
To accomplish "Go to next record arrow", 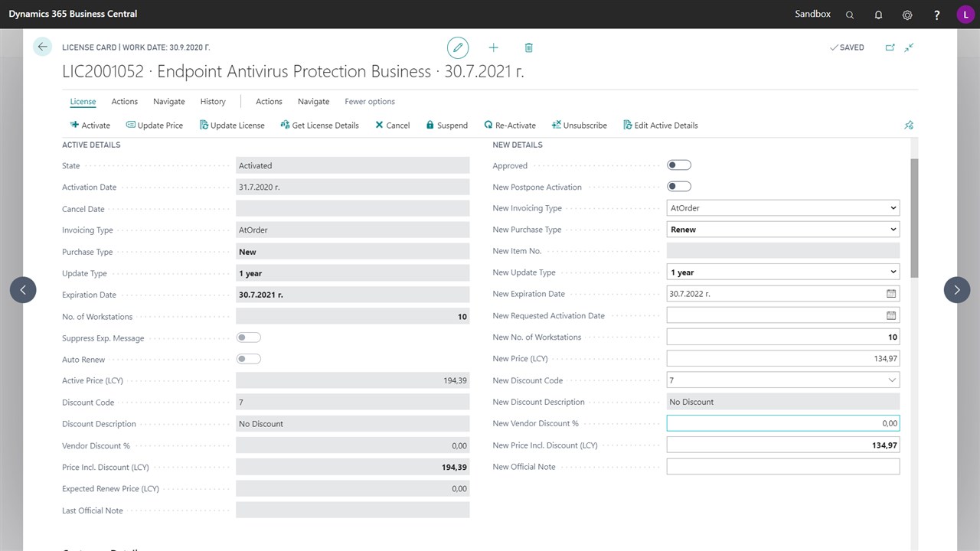I will (957, 290).
